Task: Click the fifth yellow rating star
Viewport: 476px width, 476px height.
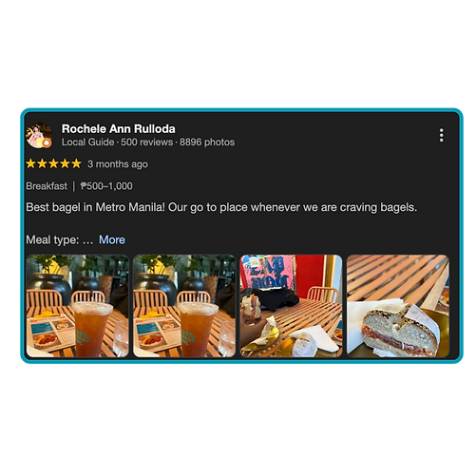Action: click(x=76, y=163)
